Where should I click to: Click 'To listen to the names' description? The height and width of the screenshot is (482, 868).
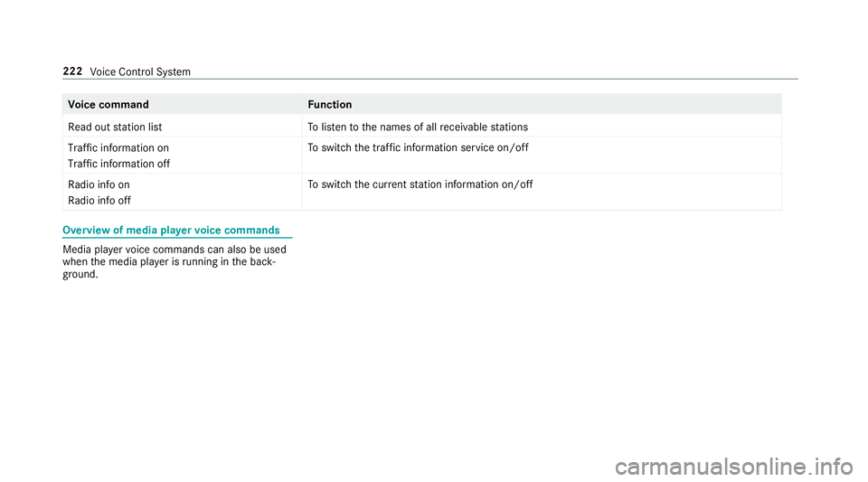tap(418, 128)
